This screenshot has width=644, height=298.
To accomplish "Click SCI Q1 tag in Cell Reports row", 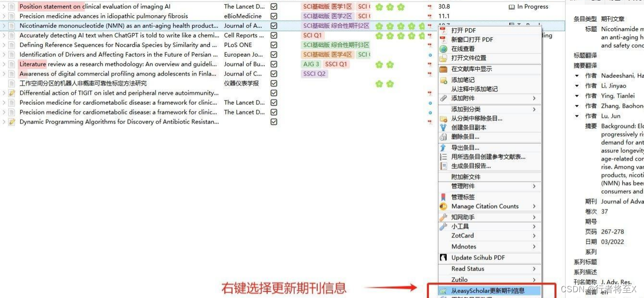I will tap(312, 36).
